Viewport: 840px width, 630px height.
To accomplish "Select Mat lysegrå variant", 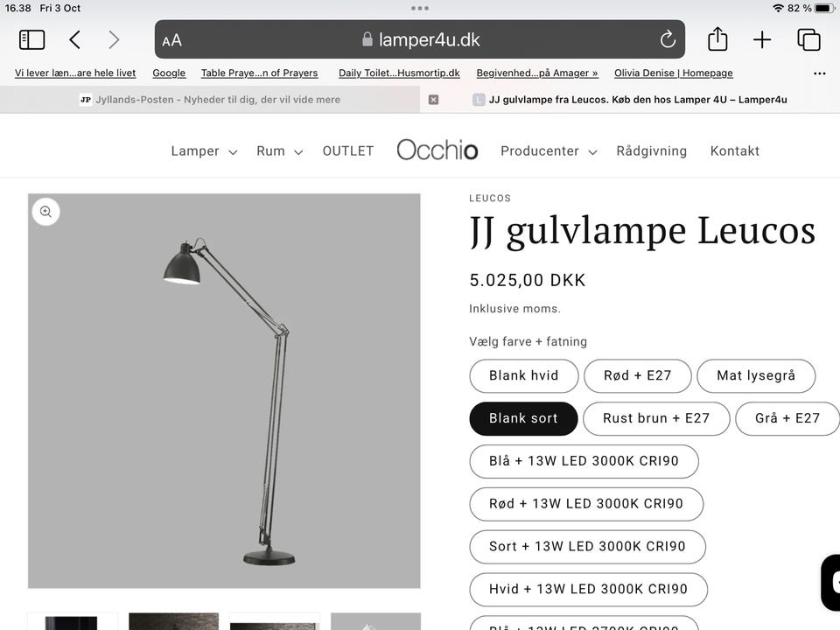I will 756,375.
